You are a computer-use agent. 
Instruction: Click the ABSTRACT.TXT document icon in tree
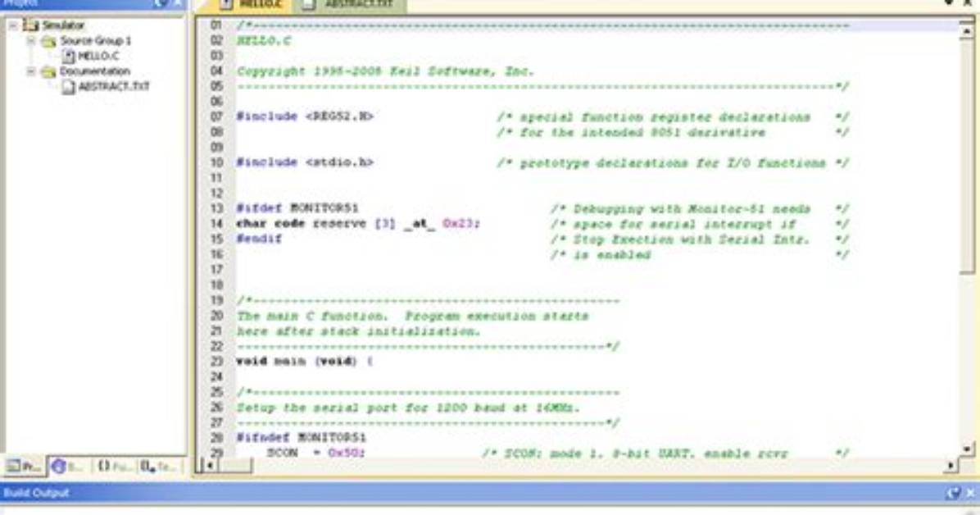[x=68, y=87]
